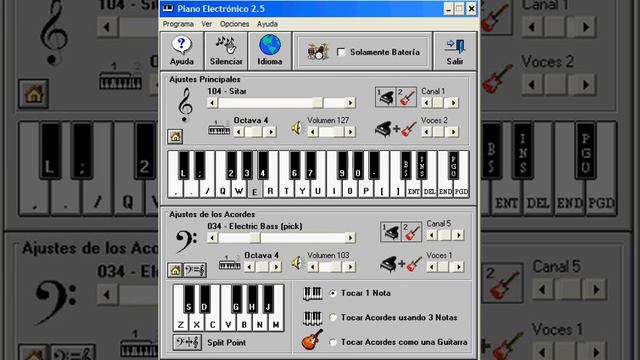
Task: Click the Octava 4 keyboard icon in main settings
Action: click(219, 129)
